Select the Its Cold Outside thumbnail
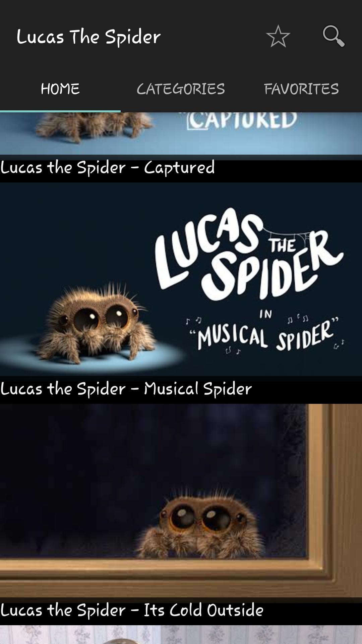 (x=181, y=500)
